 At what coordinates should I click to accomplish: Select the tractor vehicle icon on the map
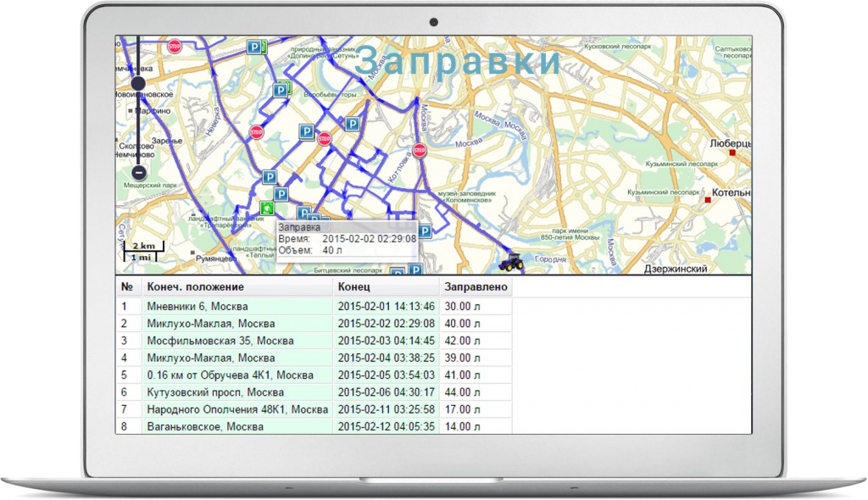click(510, 263)
